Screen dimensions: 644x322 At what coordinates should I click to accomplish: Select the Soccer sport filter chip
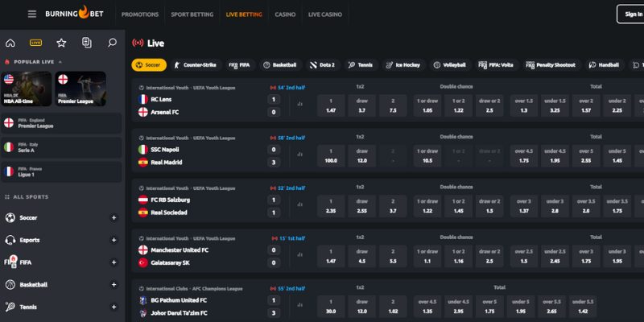[149, 65]
